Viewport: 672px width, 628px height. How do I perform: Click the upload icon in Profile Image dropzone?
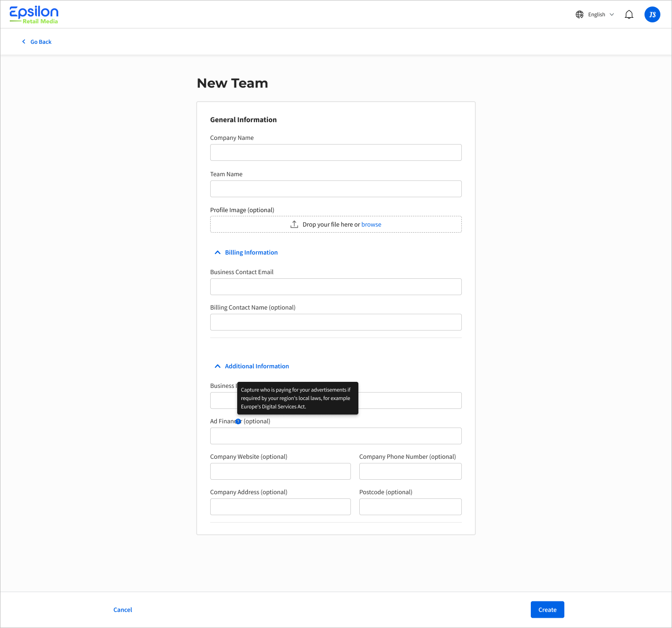(294, 224)
